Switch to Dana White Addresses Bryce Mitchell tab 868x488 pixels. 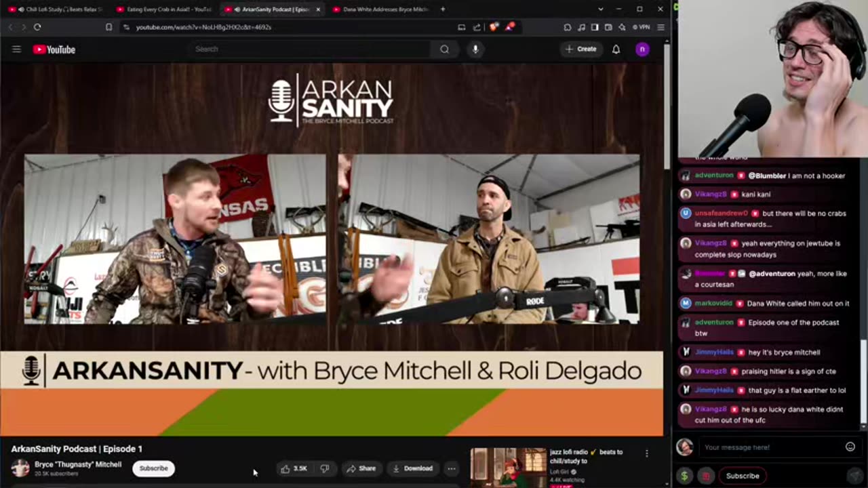click(381, 9)
